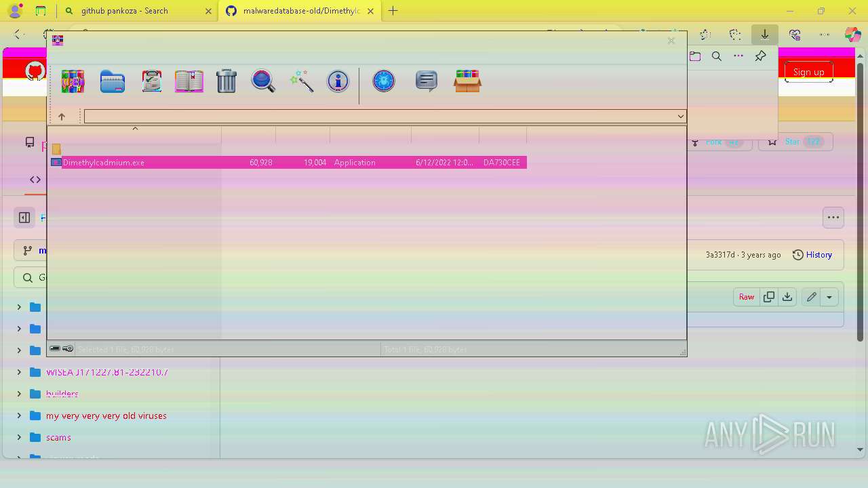Viewport: 868px width, 488px height.
Task: Click the WinRAR SFX box icon
Action: point(467,81)
